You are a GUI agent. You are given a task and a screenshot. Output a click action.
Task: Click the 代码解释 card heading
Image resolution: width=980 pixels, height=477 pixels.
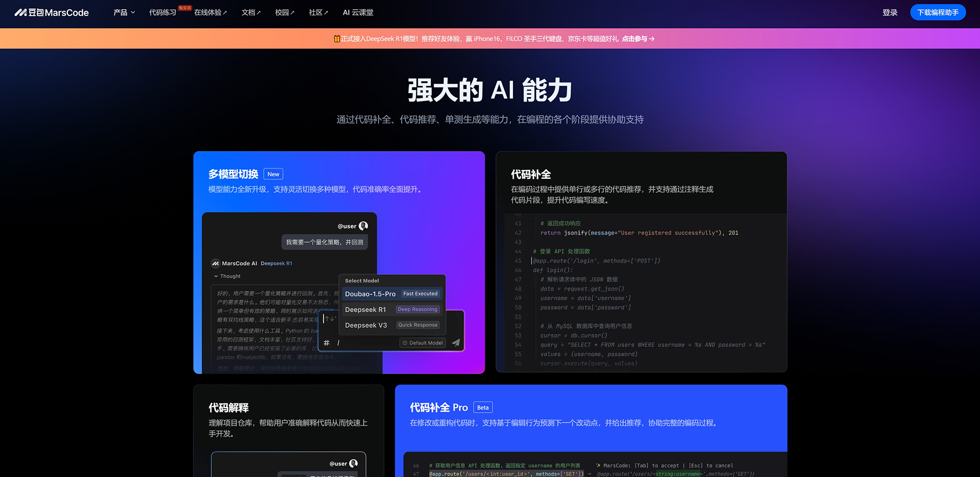point(229,408)
